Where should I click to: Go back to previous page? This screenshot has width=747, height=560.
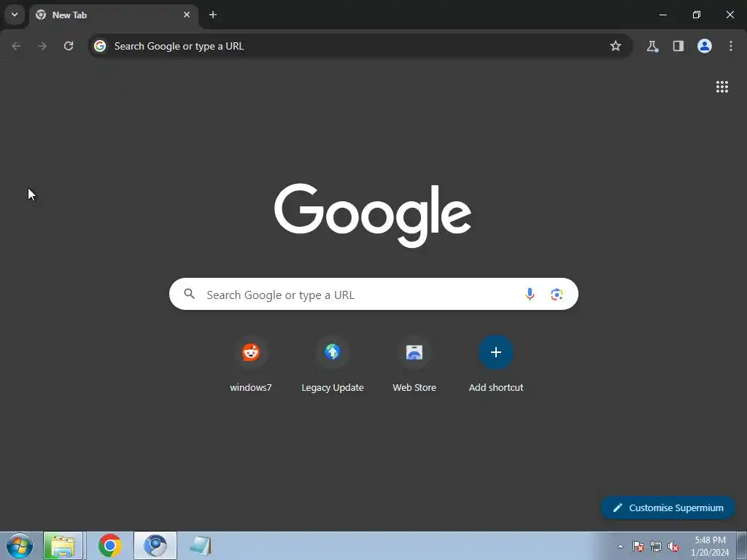pos(16,46)
